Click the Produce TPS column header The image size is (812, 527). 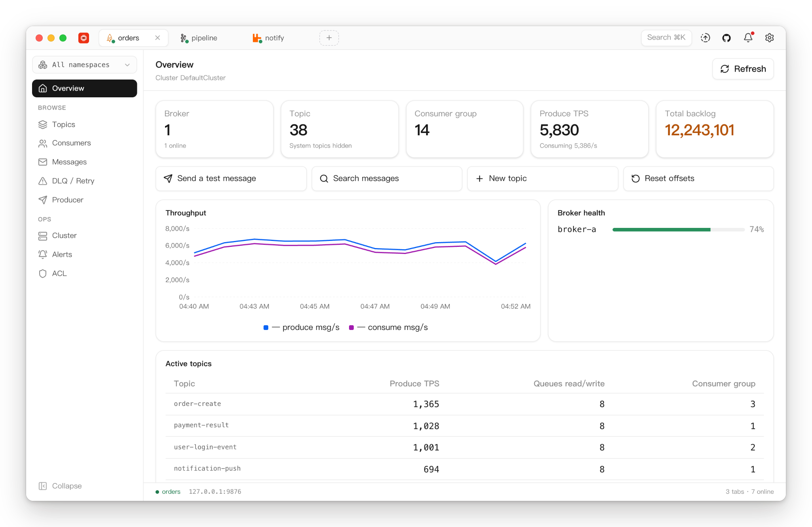pyautogui.click(x=414, y=383)
